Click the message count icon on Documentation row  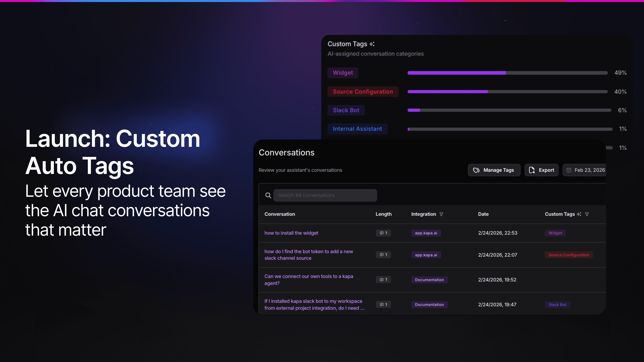(382, 280)
